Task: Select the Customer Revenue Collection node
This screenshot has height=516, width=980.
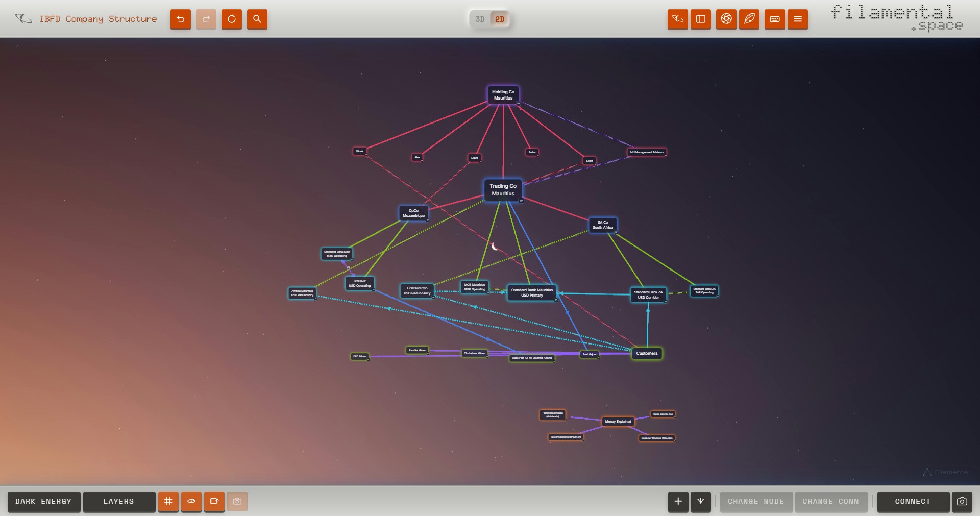Action: coord(657,438)
